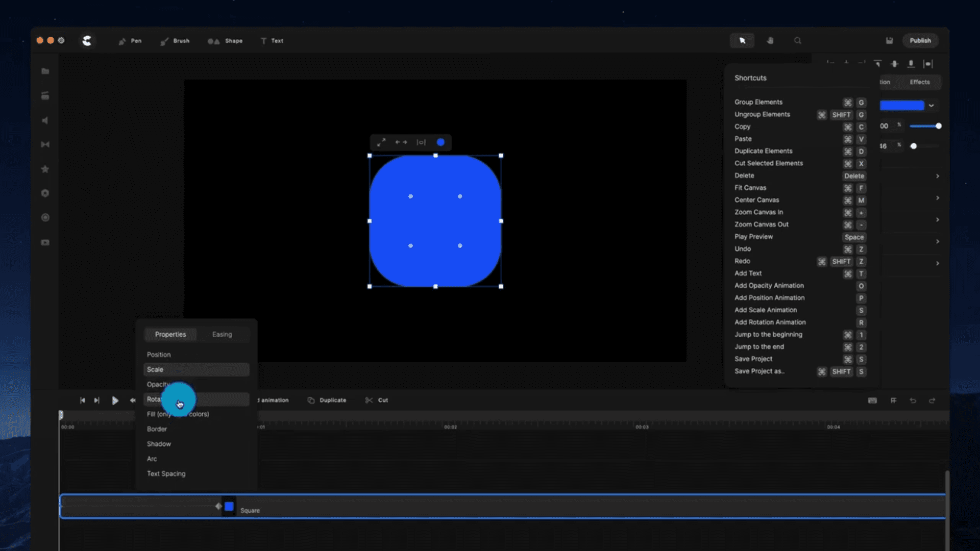
Task: Open the audio speaker sidebar icon
Action: click(x=45, y=120)
